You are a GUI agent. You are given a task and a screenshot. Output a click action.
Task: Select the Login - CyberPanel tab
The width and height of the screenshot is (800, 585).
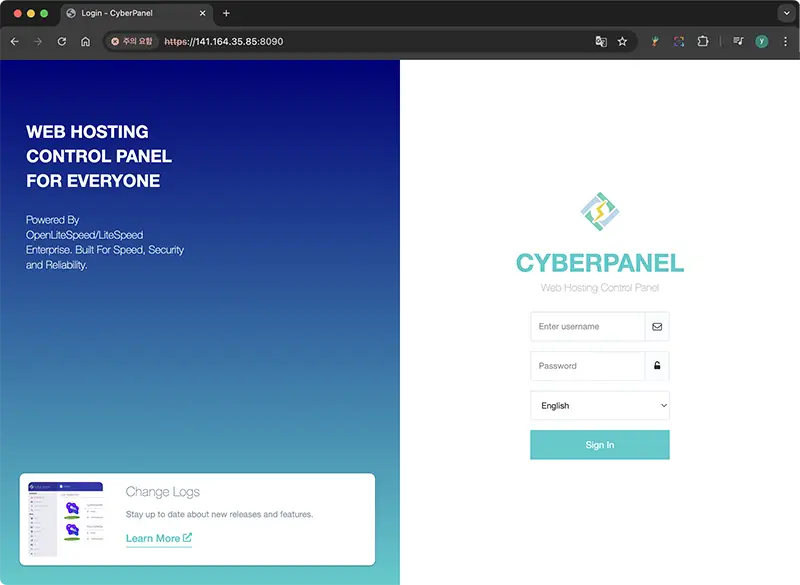click(x=136, y=13)
